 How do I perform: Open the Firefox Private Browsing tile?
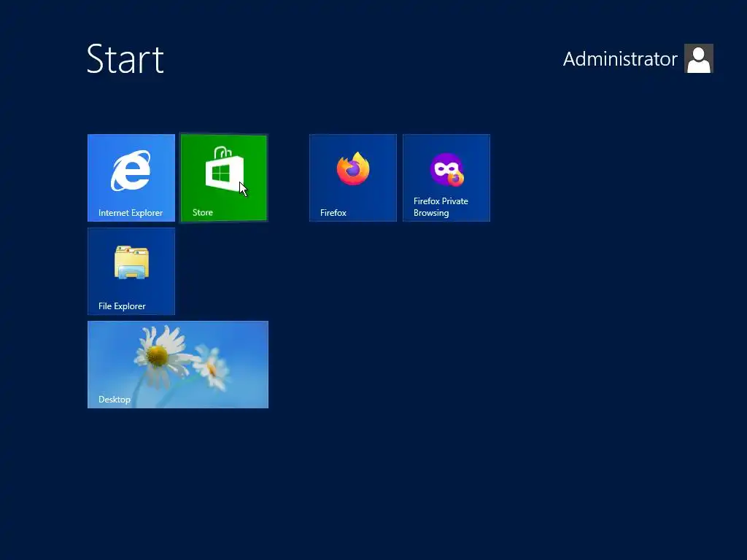click(446, 178)
